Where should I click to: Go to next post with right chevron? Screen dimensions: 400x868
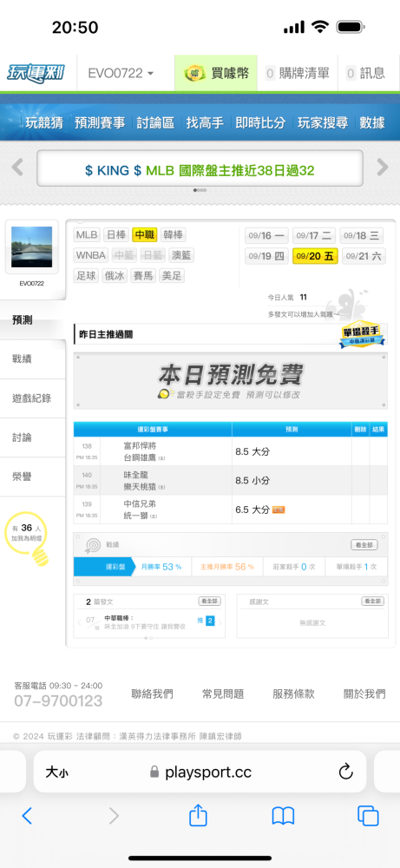220,622
